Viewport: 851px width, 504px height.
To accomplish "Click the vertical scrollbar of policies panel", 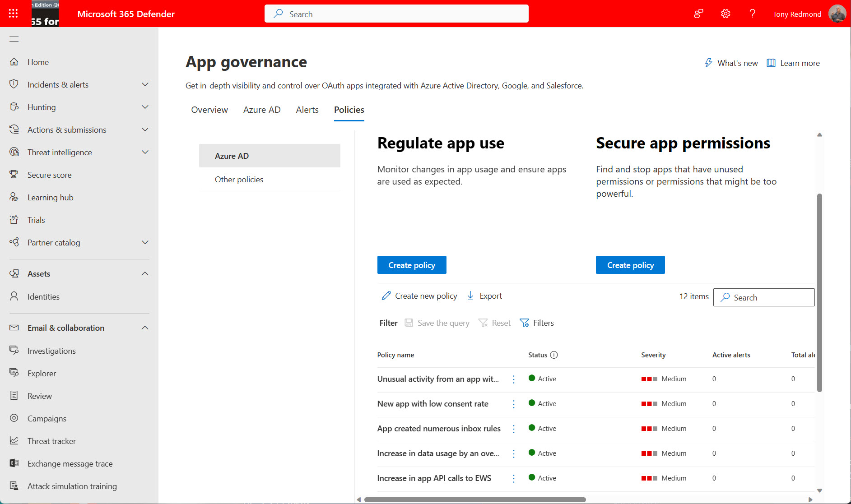I will click(x=819, y=292).
